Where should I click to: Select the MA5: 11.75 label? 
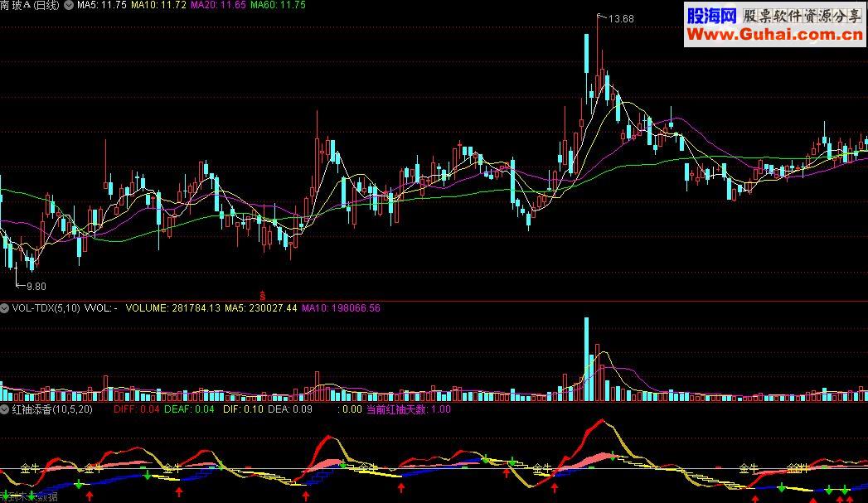(102, 5)
